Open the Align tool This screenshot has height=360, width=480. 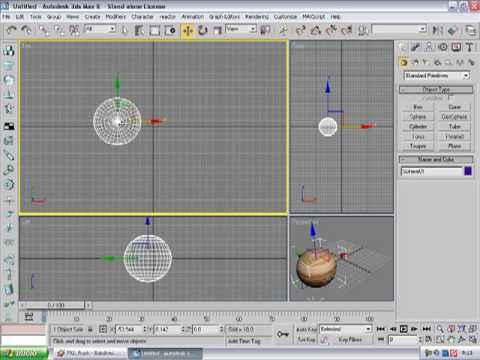pyautogui.click(x=452, y=30)
